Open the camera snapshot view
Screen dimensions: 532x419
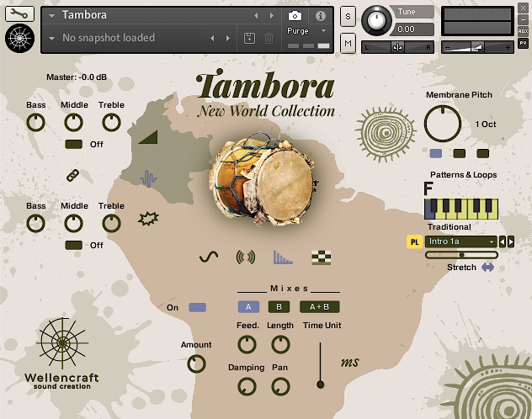point(295,16)
